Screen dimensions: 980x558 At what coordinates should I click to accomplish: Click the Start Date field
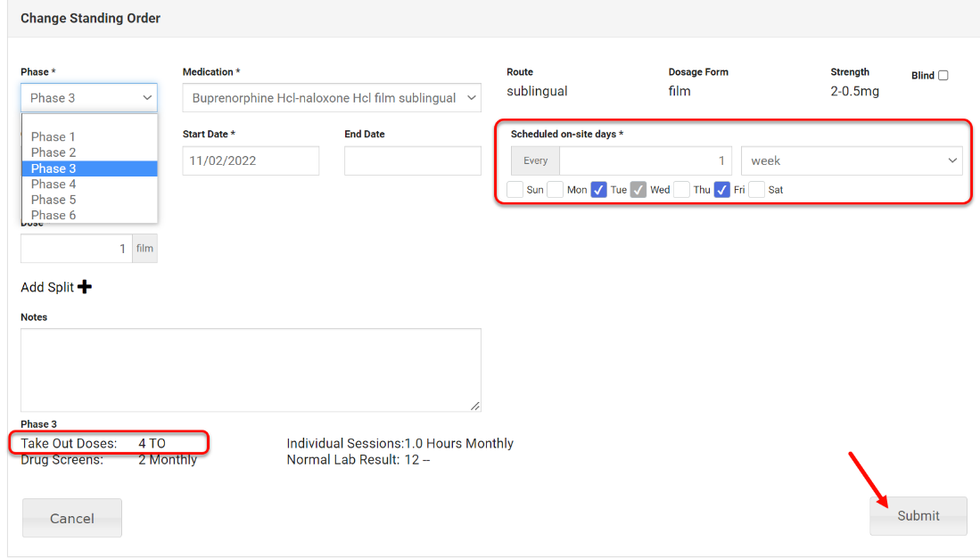tap(251, 161)
